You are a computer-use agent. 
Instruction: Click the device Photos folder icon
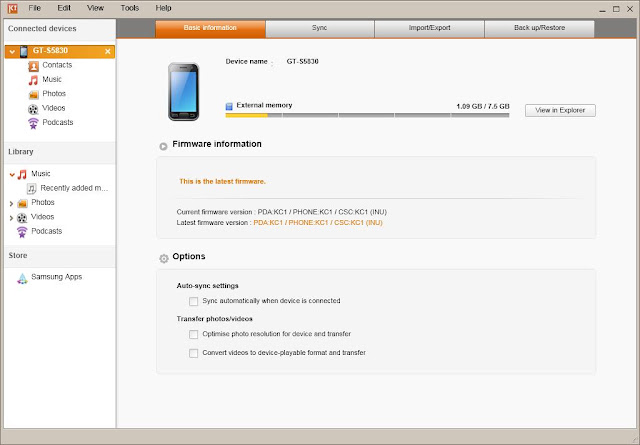(33, 95)
